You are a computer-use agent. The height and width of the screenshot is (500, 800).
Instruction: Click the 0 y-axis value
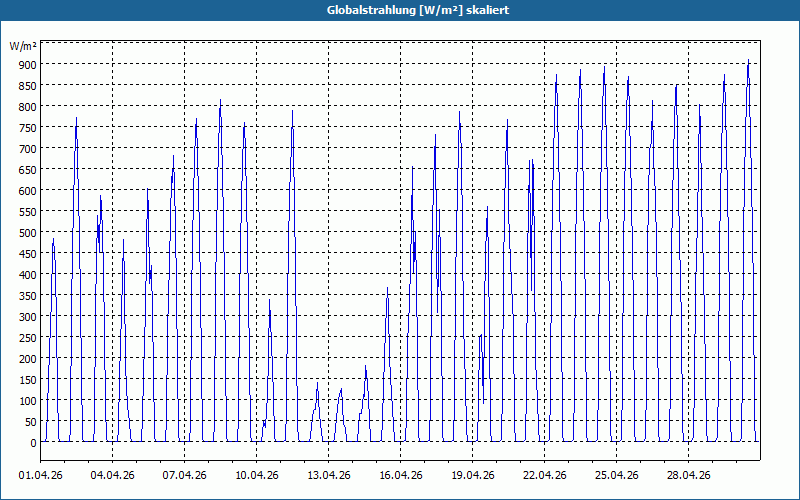point(34,443)
